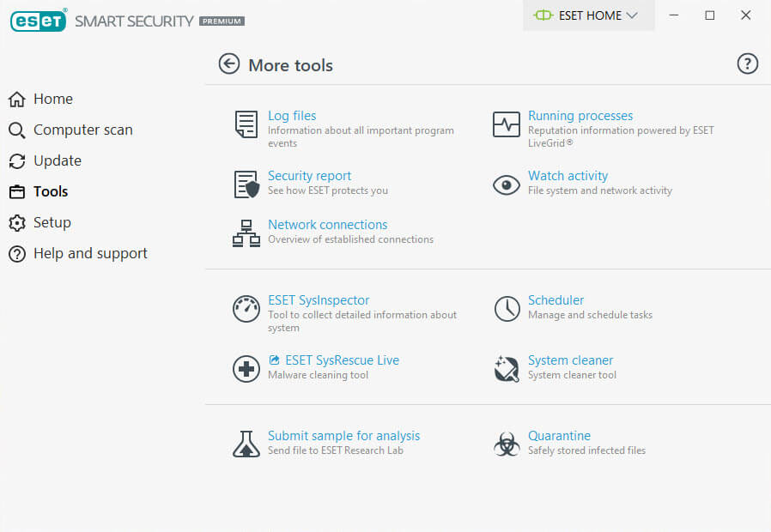Click text 'Malware cleaning tool'
771x532 pixels.
pos(319,375)
